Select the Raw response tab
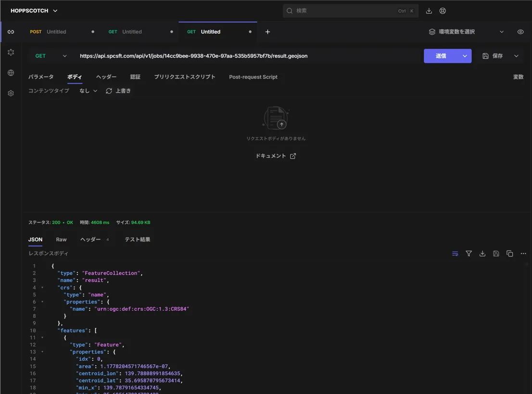 point(62,240)
